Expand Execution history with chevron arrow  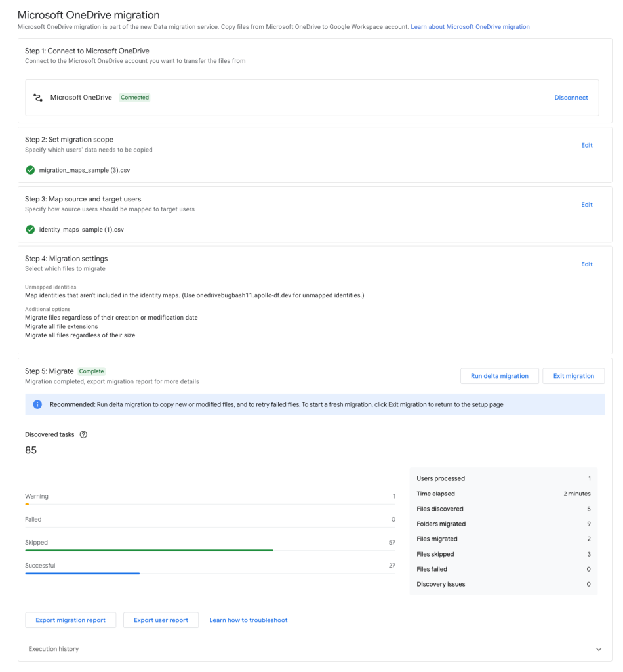click(598, 649)
